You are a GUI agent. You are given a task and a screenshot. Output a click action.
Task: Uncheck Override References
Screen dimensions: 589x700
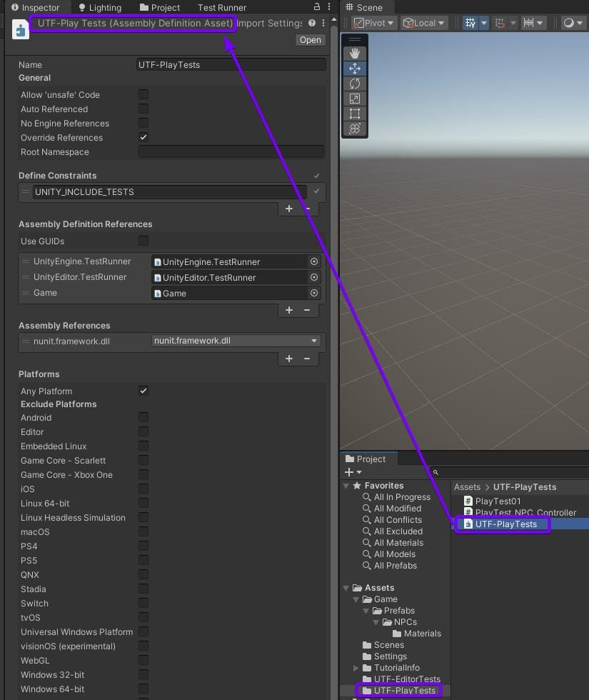pyautogui.click(x=144, y=137)
